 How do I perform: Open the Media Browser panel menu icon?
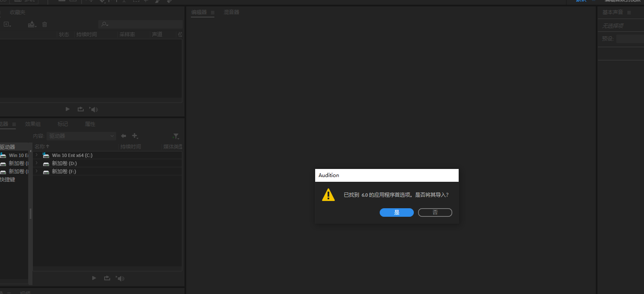coord(14,124)
